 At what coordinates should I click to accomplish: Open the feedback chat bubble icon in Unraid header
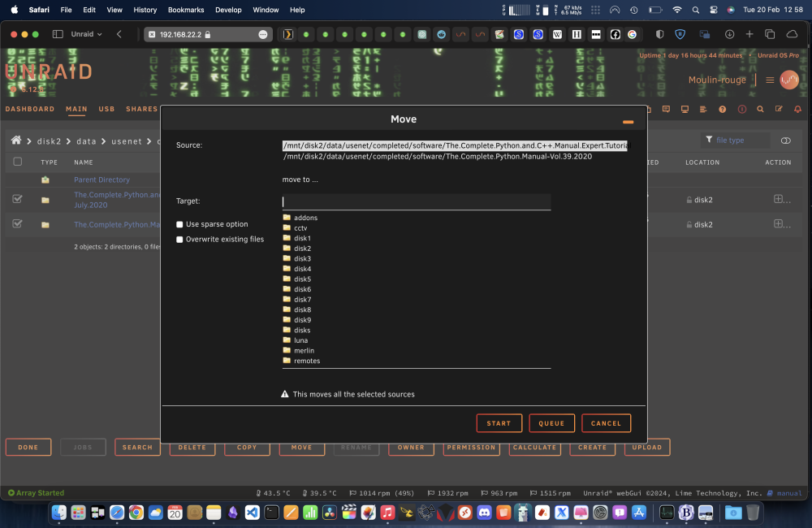(x=666, y=110)
